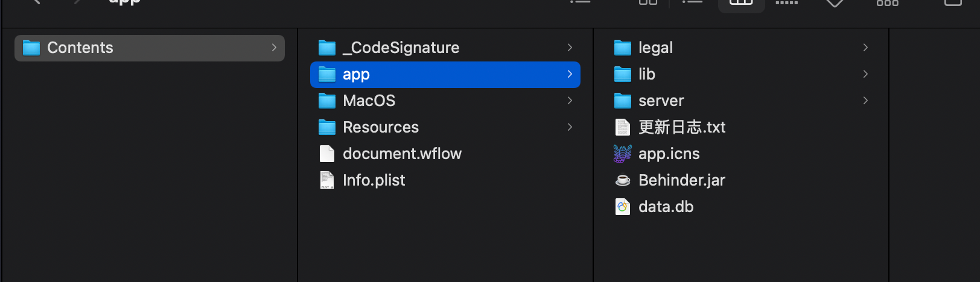Select the "data.db" file name
This screenshot has width=980, height=282.
coord(666,207)
